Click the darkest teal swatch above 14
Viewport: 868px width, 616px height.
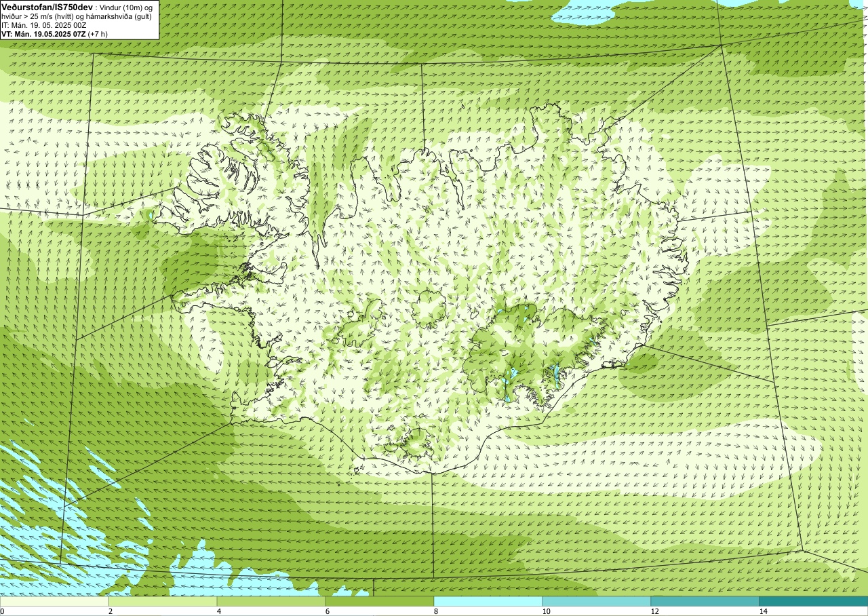[814, 601]
